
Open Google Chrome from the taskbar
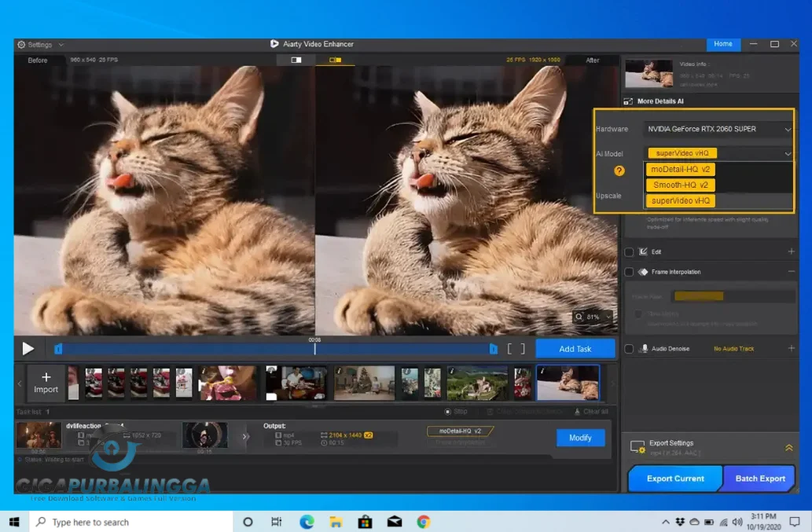[x=424, y=522]
